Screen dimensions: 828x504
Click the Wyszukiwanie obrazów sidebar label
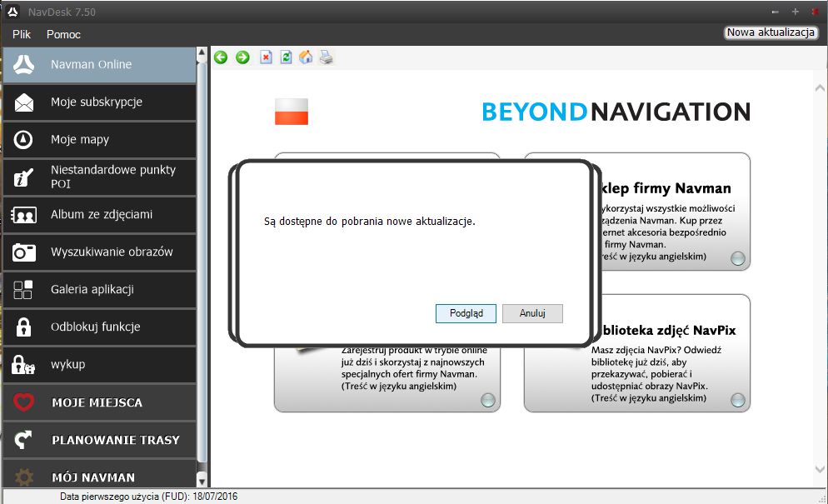[x=112, y=252]
